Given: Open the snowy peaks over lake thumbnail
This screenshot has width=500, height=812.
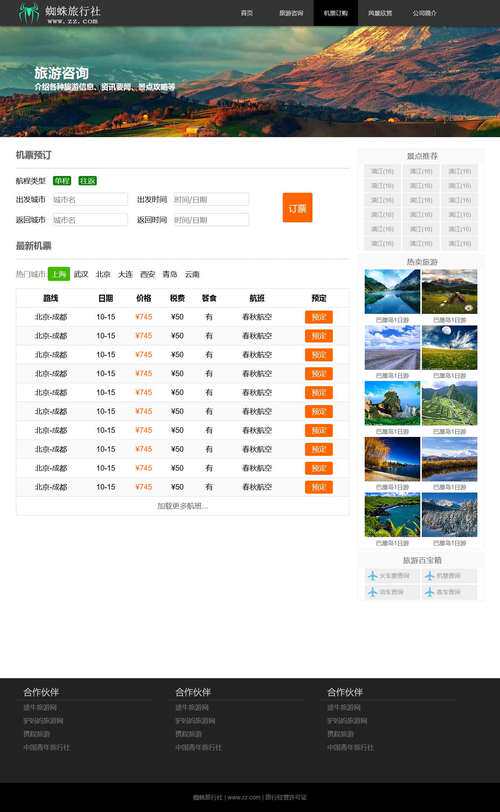Looking at the screenshot, I should point(449,459).
